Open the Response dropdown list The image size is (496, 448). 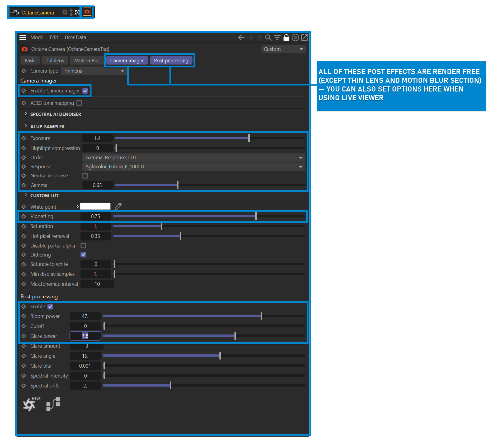point(193,167)
